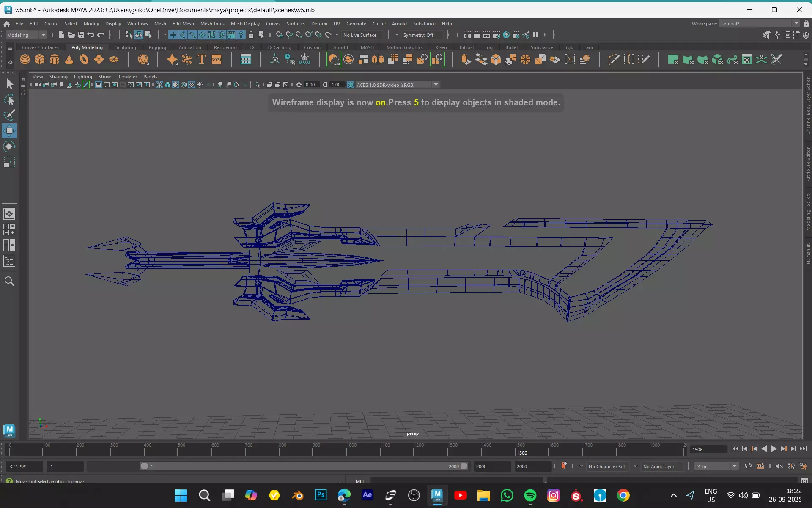Image resolution: width=812 pixels, height=508 pixels.
Task: Open the Modeling menu set dropdown
Action: [26, 35]
